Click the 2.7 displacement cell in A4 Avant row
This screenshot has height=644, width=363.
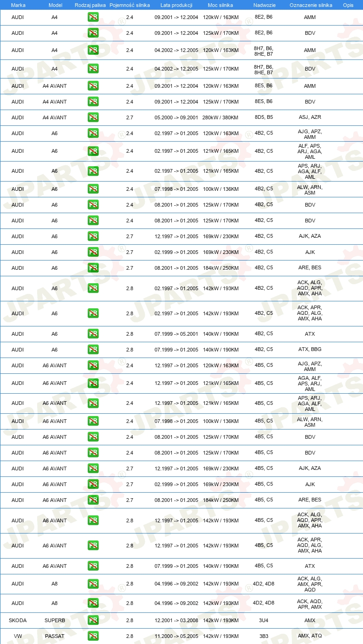130,117
